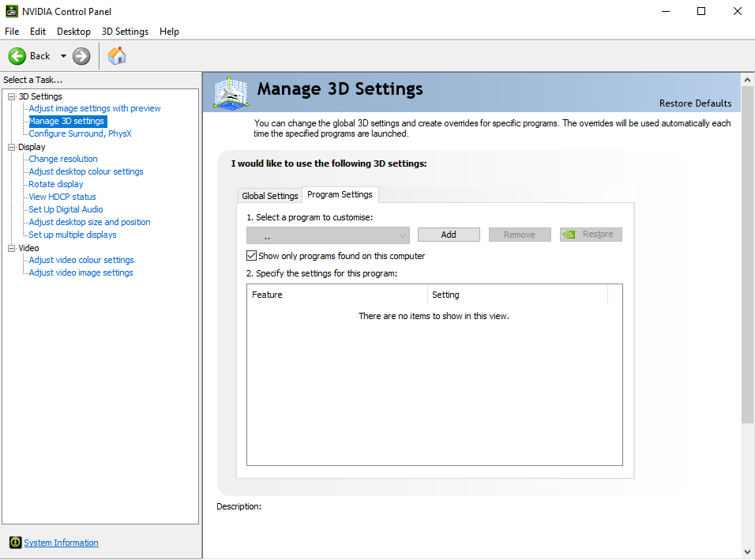Switch to the Global Settings tab
The height and width of the screenshot is (560, 755).
pyautogui.click(x=270, y=196)
